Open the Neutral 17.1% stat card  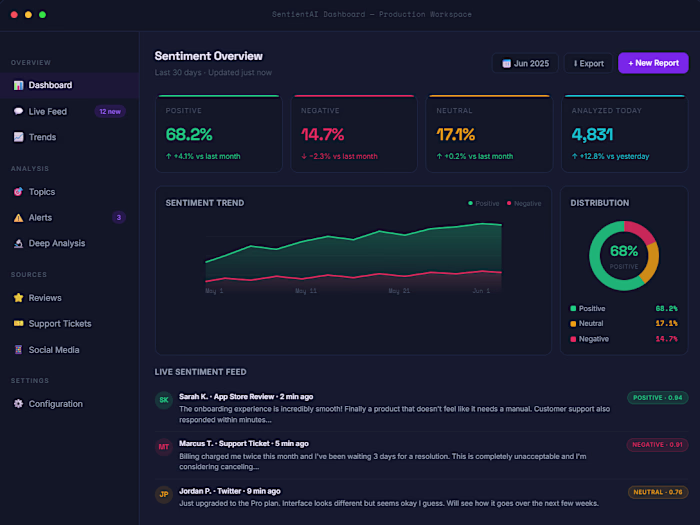(489, 133)
